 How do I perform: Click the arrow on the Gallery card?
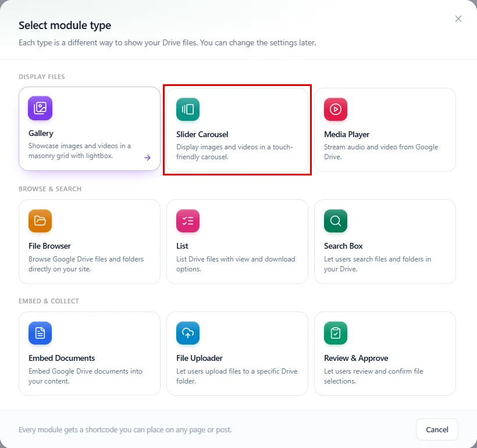click(148, 157)
